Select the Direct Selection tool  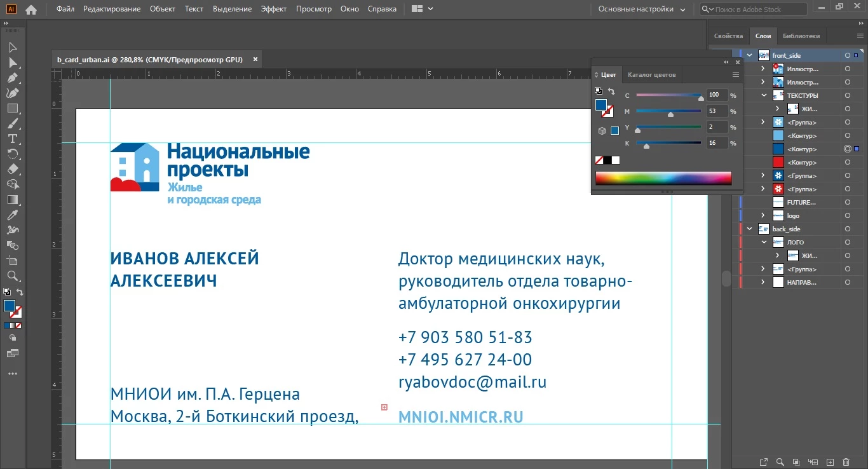coord(12,63)
